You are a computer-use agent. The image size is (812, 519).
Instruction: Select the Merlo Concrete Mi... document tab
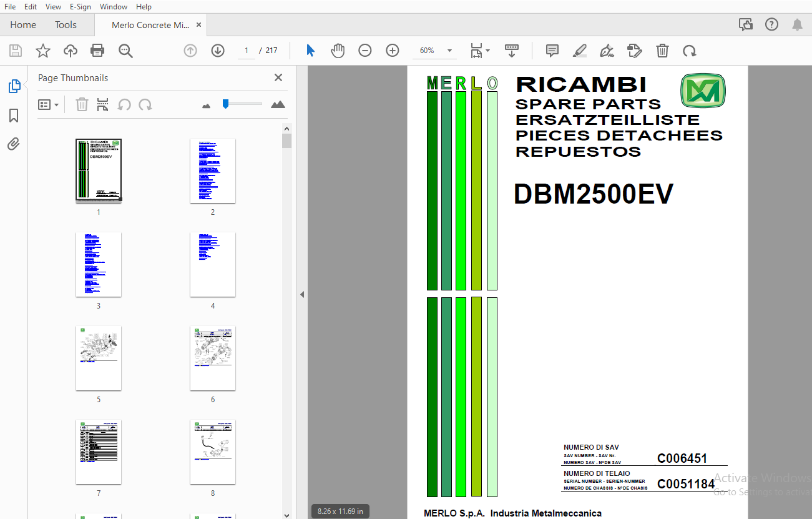click(x=150, y=25)
